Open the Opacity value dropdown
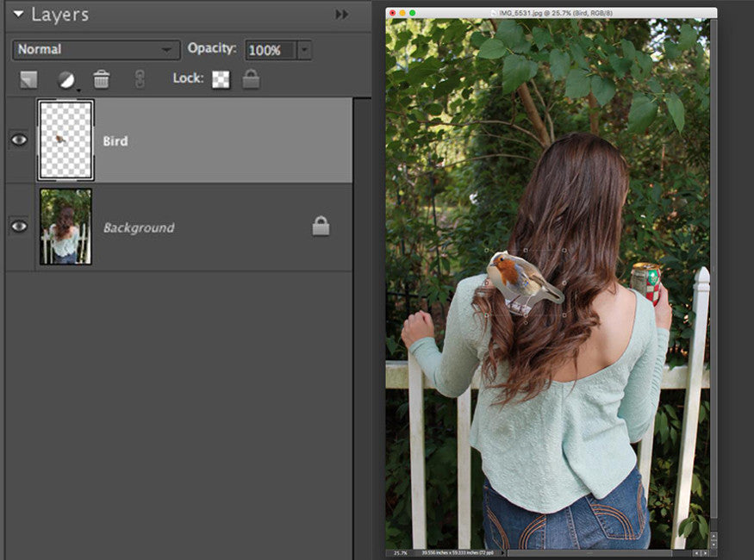754x560 pixels. (x=303, y=49)
